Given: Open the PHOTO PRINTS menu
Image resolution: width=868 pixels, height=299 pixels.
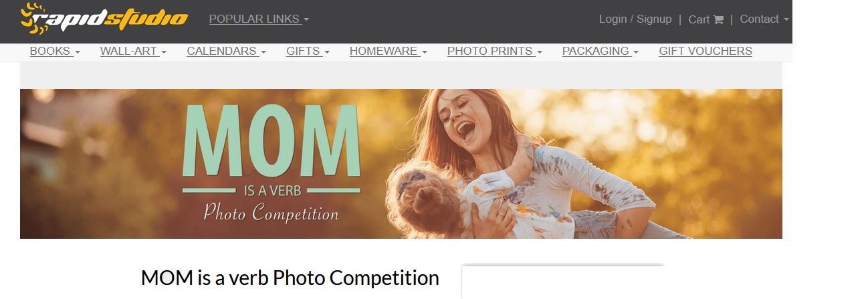Looking at the screenshot, I should [494, 52].
